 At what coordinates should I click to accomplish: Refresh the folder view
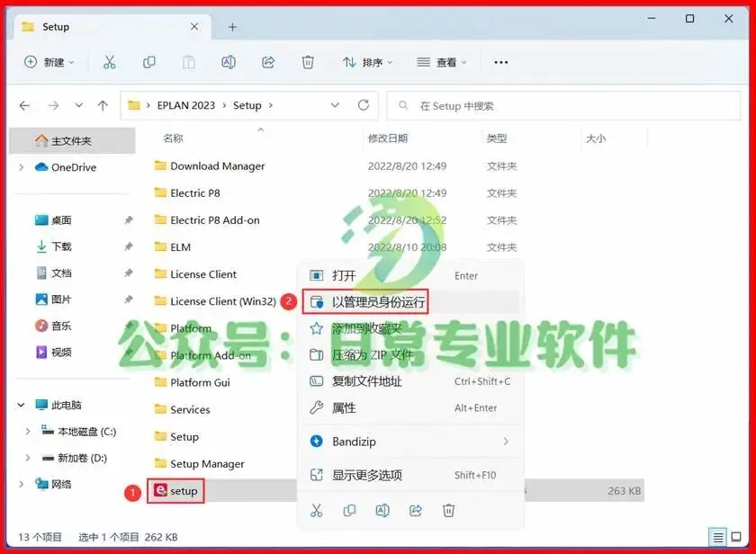pyautogui.click(x=363, y=105)
